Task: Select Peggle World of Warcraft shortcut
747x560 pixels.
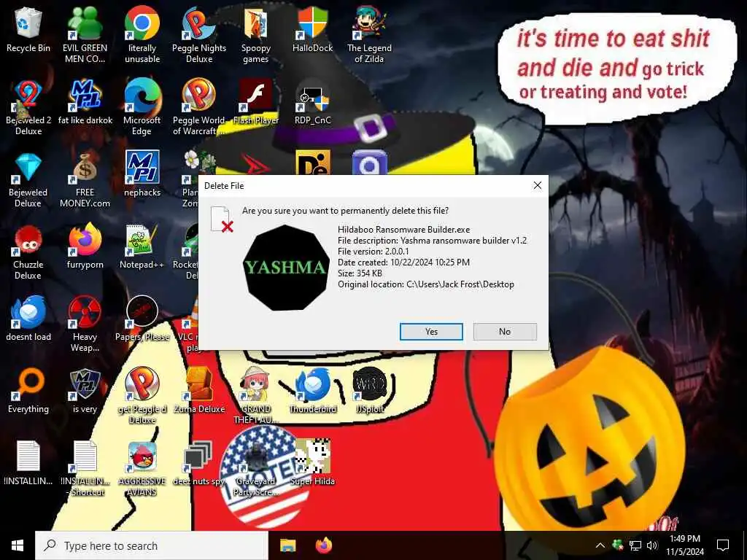Action: click(199, 108)
